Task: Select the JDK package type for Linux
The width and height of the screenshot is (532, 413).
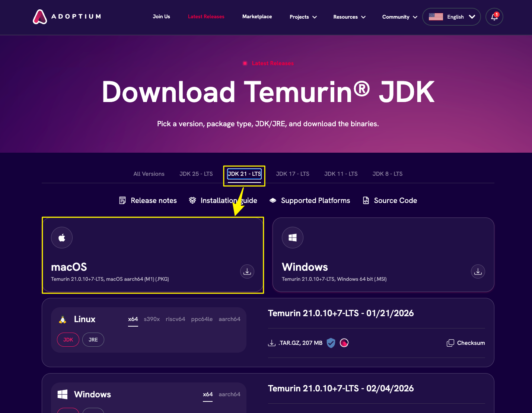Action: 68,340
